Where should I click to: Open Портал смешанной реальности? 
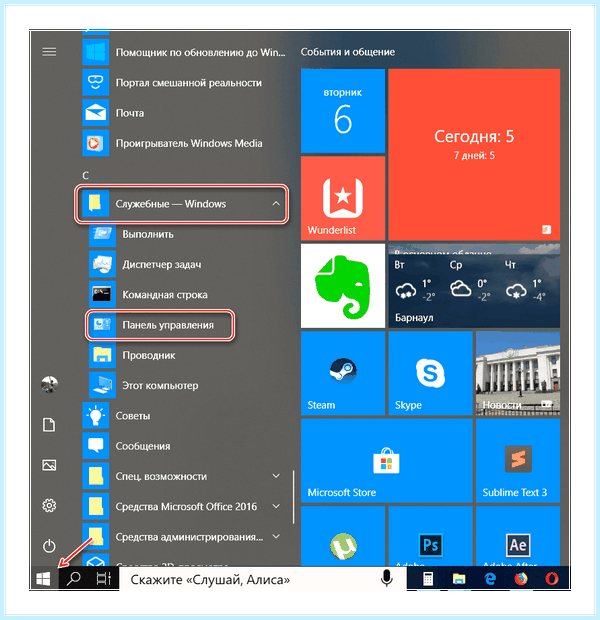point(184,83)
